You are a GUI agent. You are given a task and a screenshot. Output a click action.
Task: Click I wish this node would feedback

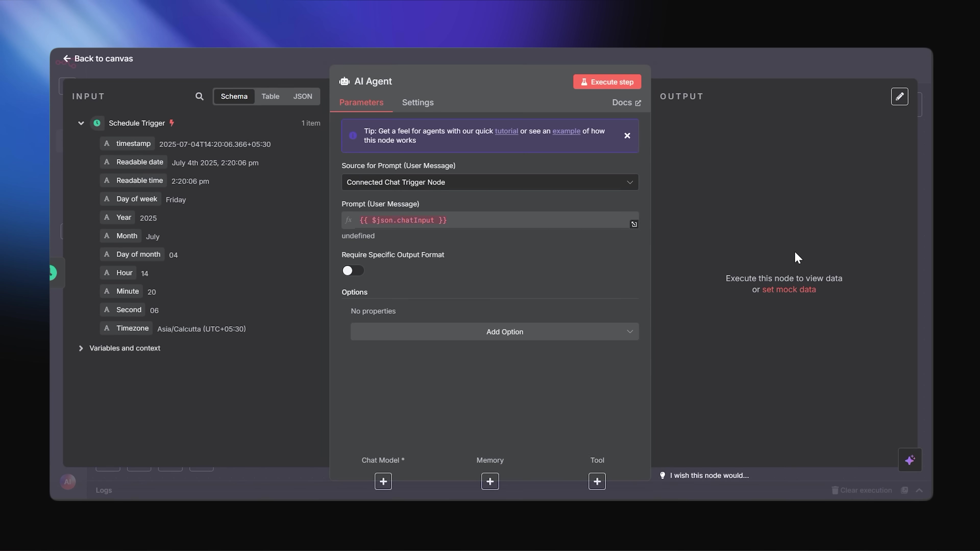pyautogui.click(x=709, y=476)
